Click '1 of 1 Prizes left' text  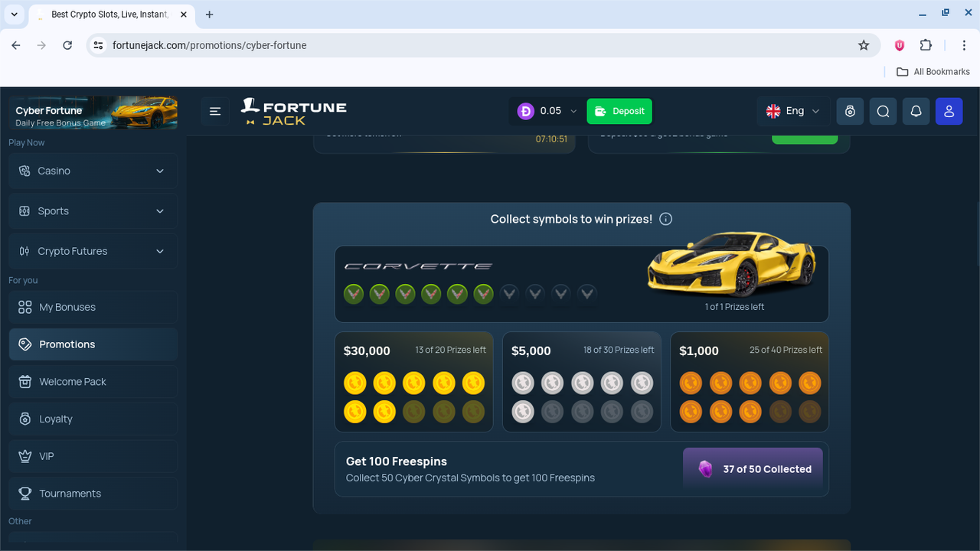click(x=734, y=307)
